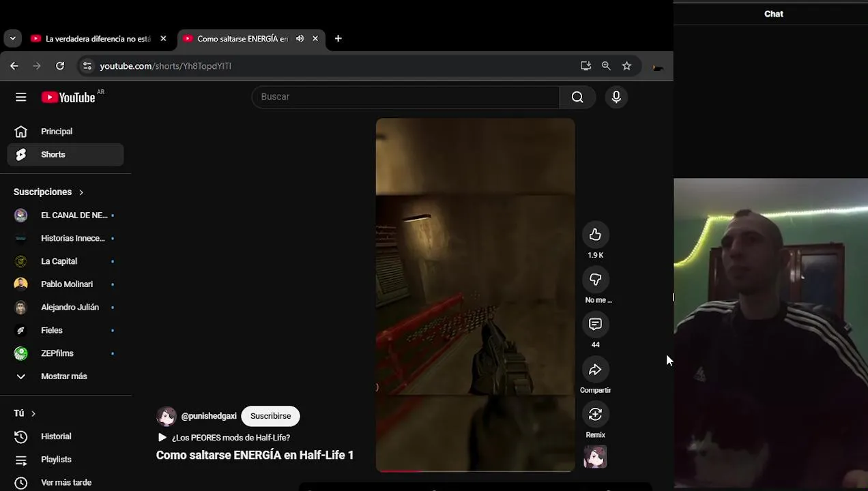Open Historial in the sidebar
Image resolution: width=868 pixels, height=491 pixels.
[x=66, y=436]
